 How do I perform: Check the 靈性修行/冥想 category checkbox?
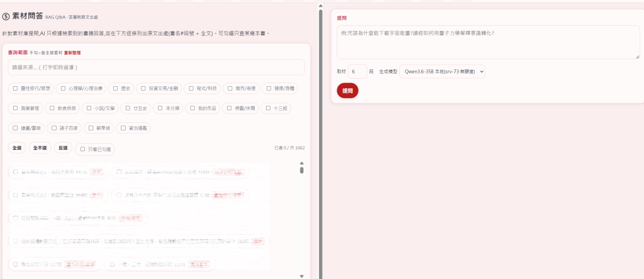[x=15, y=88]
